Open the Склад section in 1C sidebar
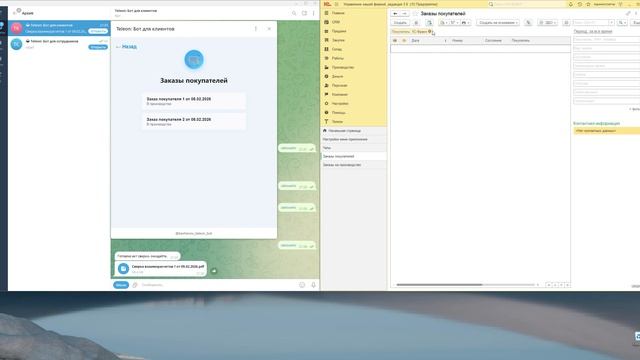The width and height of the screenshot is (640, 360). tap(337, 49)
